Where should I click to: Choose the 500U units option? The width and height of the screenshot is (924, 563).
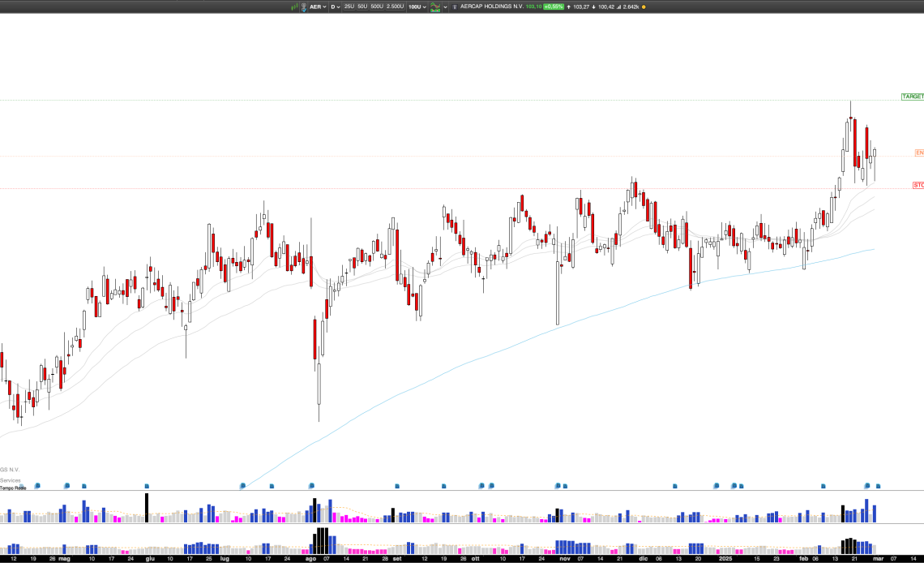377,6
